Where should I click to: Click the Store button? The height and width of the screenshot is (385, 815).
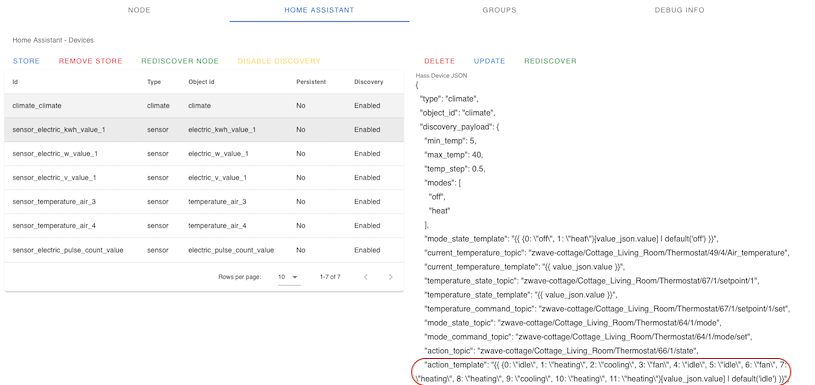27,61
